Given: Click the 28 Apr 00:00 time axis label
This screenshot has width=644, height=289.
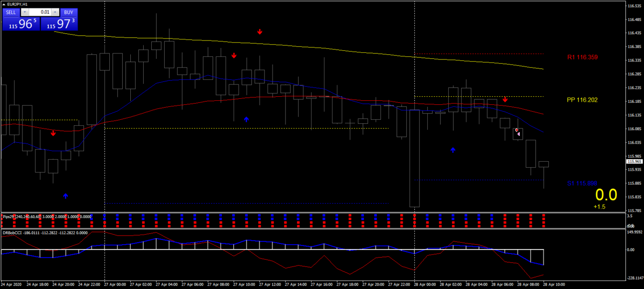Looking at the screenshot, I should point(426,285).
